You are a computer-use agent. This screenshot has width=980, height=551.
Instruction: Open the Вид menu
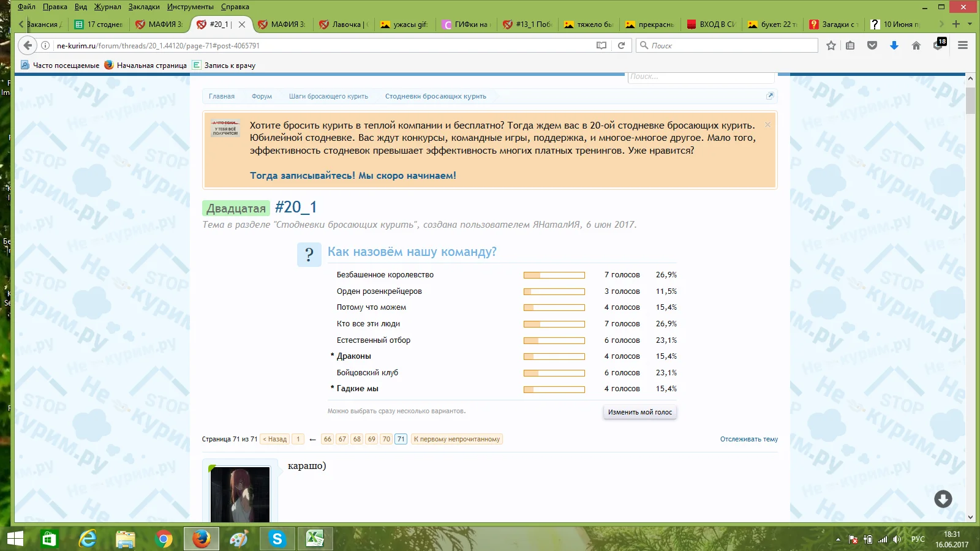point(81,7)
